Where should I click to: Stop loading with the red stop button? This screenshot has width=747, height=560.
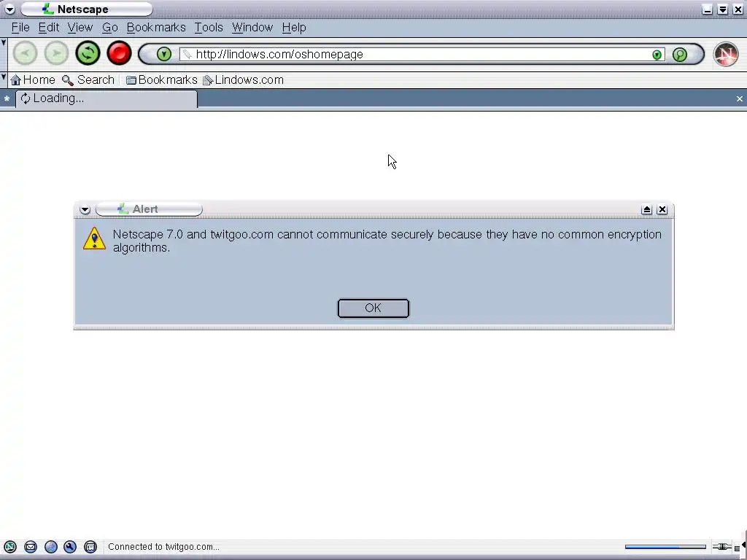tap(119, 53)
